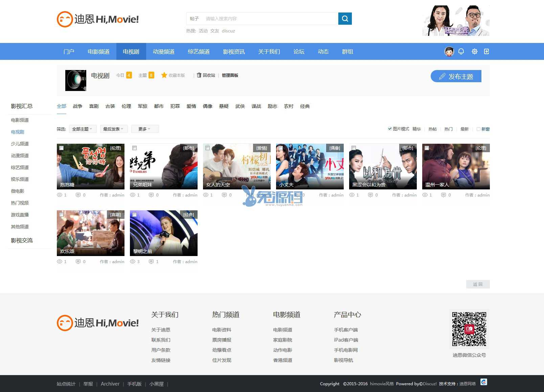Select checkbox on 女人的天空 thumbnail

tap(208, 148)
